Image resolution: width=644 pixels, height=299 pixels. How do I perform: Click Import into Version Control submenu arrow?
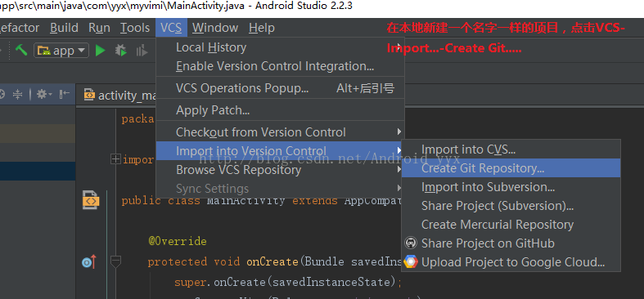point(399,150)
